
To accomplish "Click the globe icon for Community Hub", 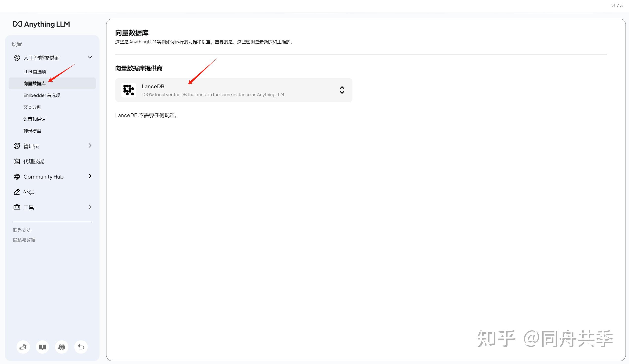I will pos(17,177).
